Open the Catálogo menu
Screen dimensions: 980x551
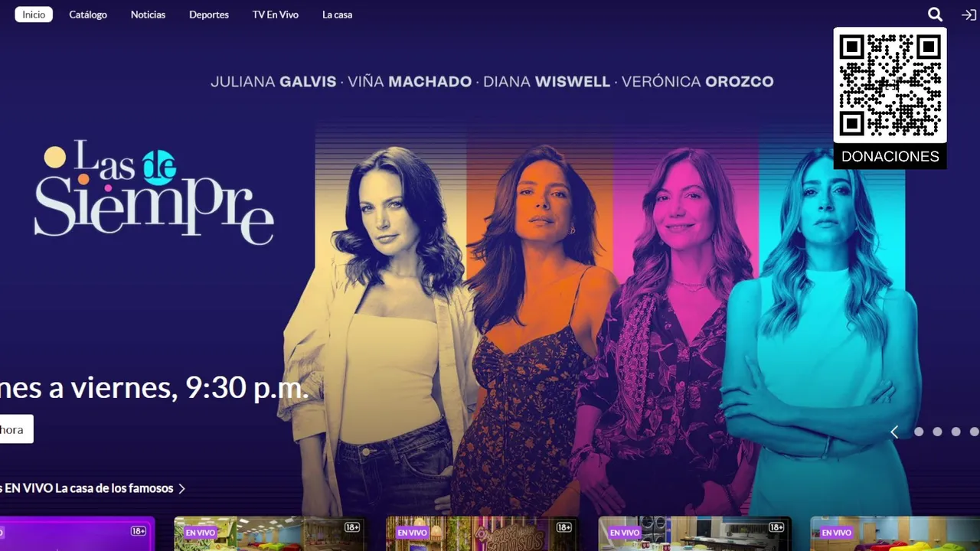[88, 15]
